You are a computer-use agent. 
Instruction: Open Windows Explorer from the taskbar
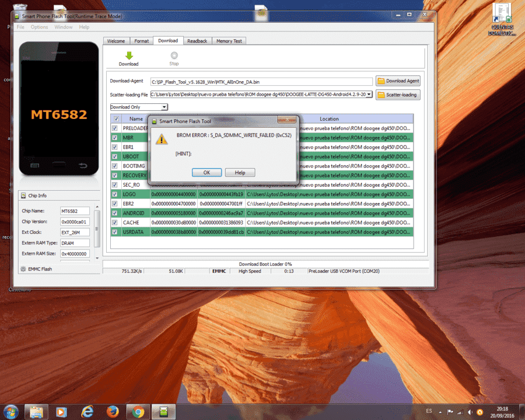coord(36,412)
